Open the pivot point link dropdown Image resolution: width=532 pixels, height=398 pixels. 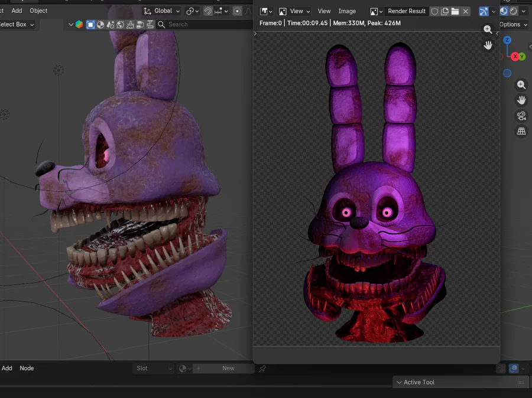tap(192, 11)
